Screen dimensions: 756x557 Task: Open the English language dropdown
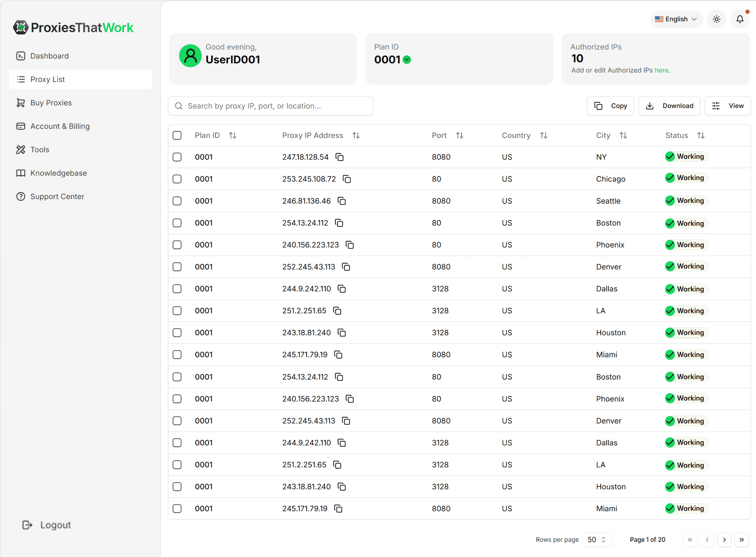point(676,19)
